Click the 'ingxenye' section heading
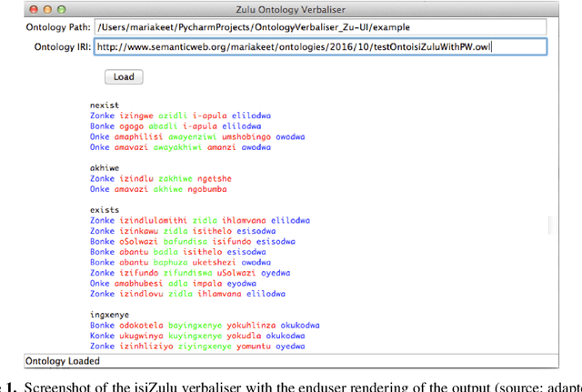 pyautogui.click(x=111, y=315)
